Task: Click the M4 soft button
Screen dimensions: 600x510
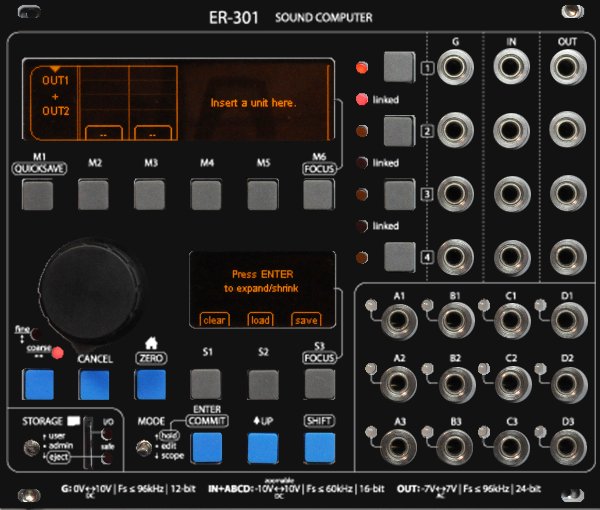Action: [206, 195]
